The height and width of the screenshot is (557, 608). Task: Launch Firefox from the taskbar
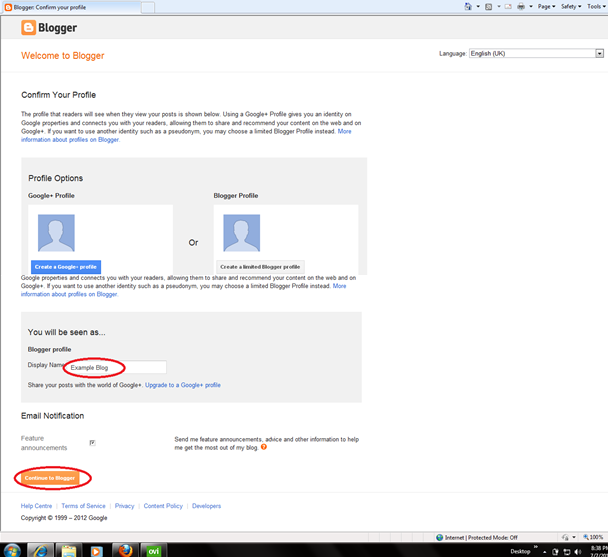click(125, 550)
